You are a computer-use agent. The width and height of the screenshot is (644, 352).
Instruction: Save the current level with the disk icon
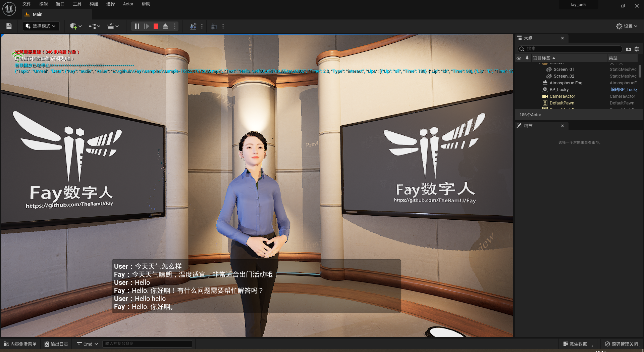9,26
